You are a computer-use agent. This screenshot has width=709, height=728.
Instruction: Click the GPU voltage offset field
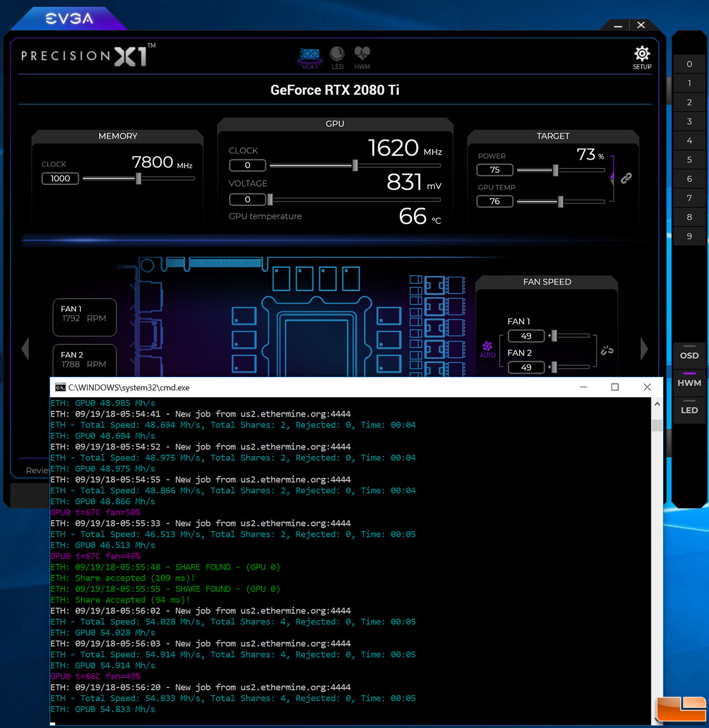pos(248,199)
